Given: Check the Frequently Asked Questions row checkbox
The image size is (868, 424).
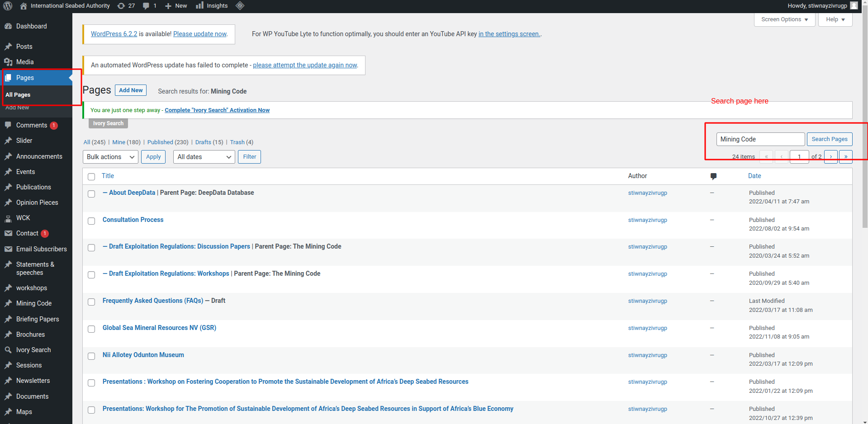Looking at the screenshot, I should click(x=91, y=302).
